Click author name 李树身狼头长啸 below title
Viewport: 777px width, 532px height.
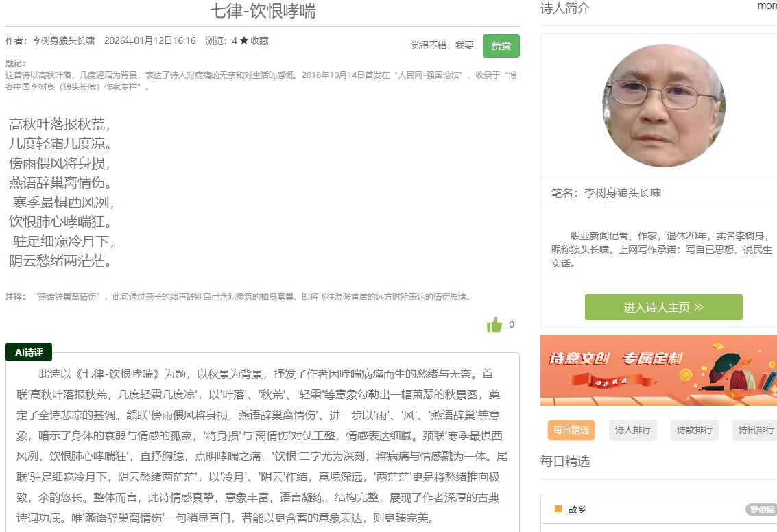[63, 41]
